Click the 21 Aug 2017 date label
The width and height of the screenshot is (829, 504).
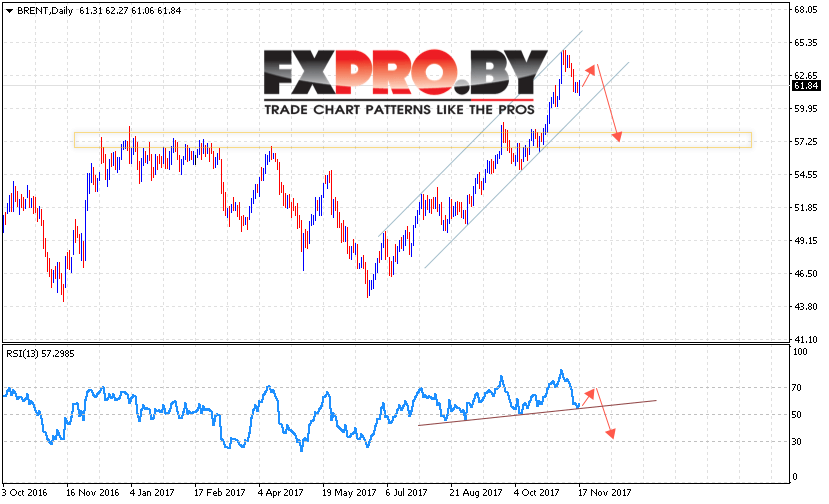pyautogui.click(x=476, y=493)
